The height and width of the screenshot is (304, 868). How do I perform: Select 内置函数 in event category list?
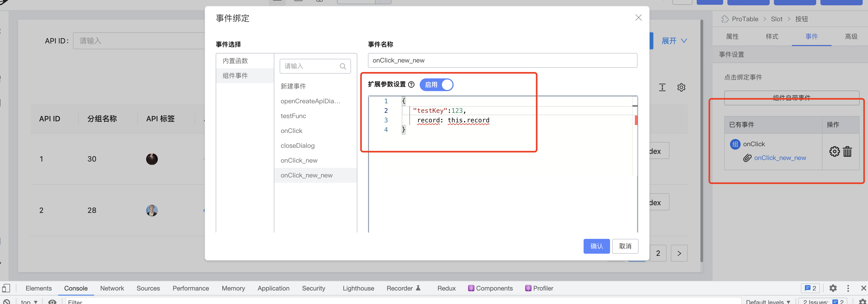click(235, 61)
